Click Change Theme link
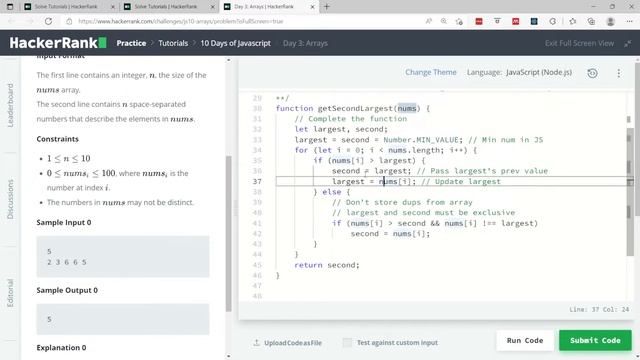Viewport: 640px width, 360px height. pos(431,72)
